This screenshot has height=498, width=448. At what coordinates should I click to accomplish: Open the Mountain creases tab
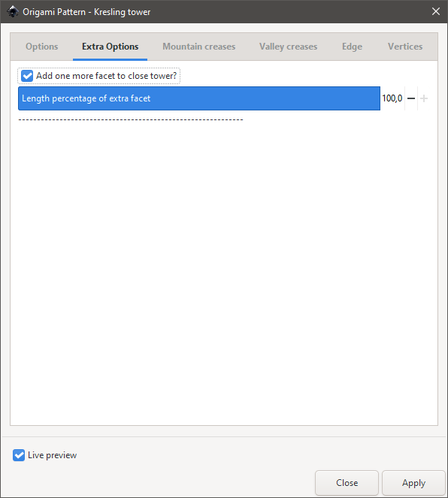point(199,47)
